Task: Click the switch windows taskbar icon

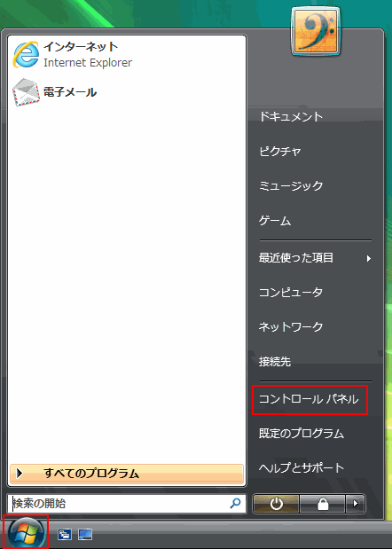Action: pos(65,534)
